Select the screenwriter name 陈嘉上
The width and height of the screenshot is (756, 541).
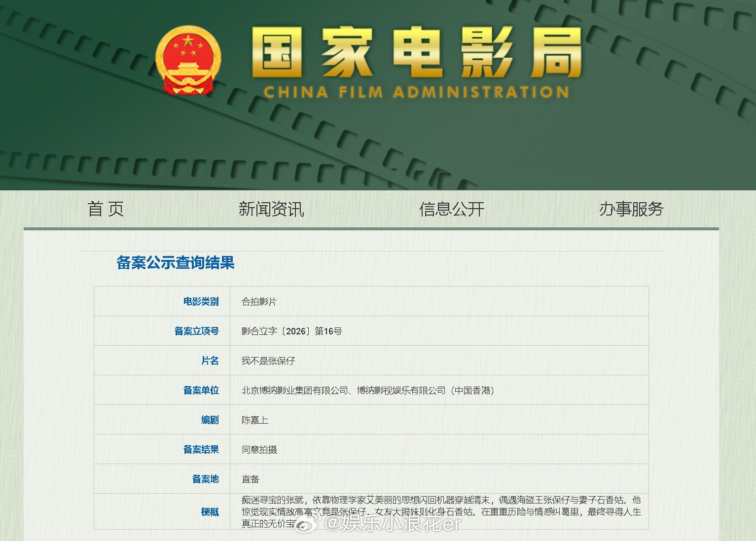(x=254, y=420)
